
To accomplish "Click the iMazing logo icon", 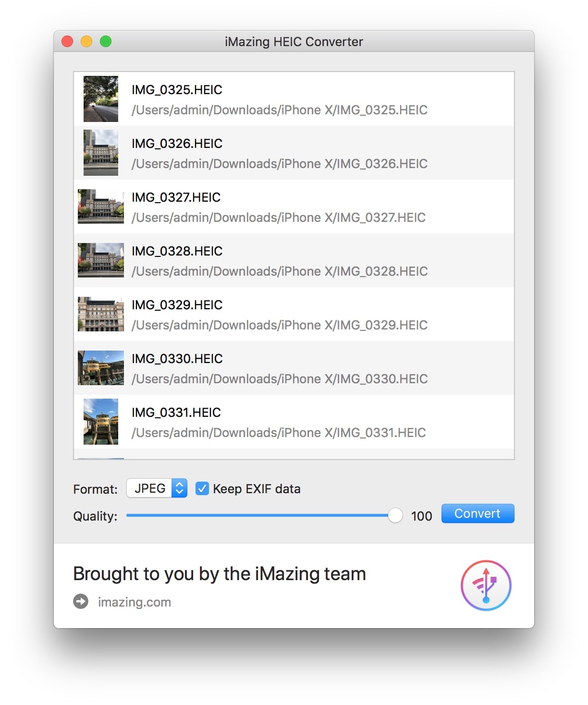I will pyautogui.click(x=487, y=585).
